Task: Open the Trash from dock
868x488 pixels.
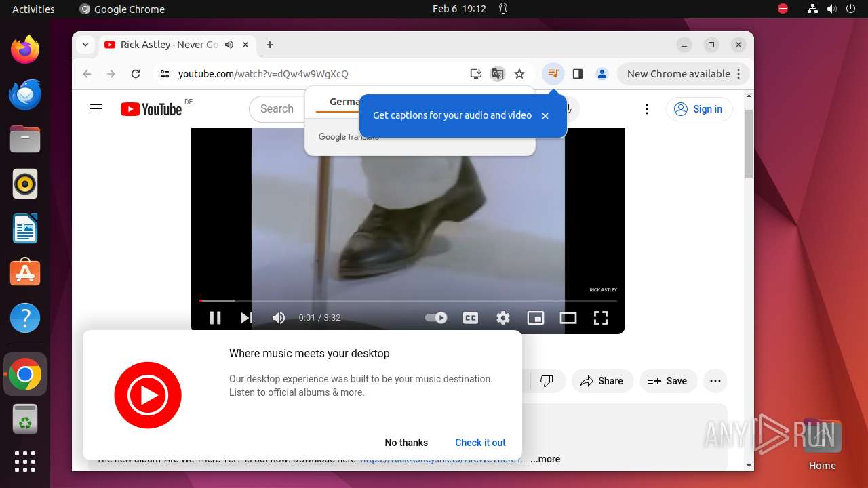Action: click(x=25, y=420)
